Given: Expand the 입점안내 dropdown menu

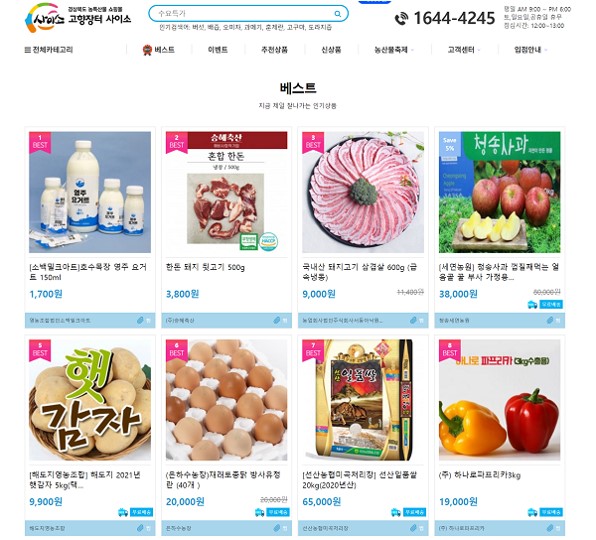Looking at the screenshot, I should [531, 50].
